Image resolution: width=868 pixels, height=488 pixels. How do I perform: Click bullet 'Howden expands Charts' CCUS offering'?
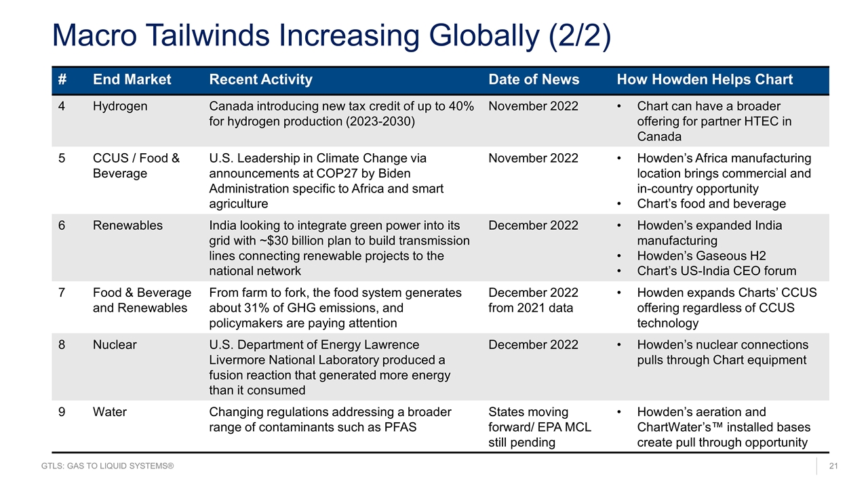727,308
